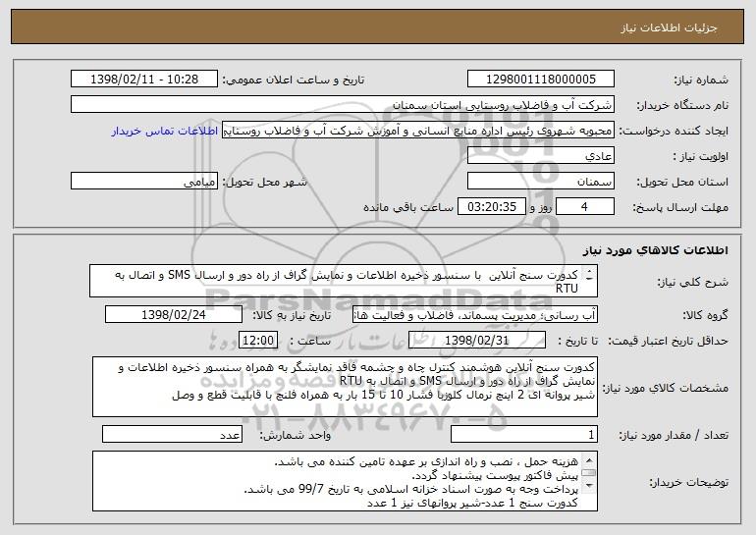Viewport: 756px width, 535px height.
Task: Click the header title جزئیات اطلاعات نیاز
Action: pyautogui.click(x=669, y=27)
